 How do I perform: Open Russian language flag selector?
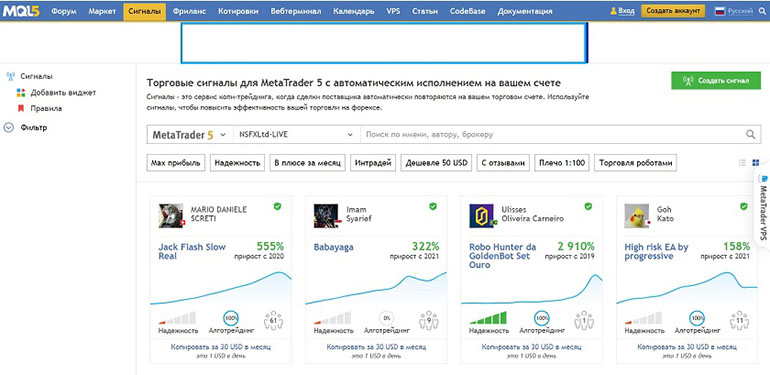click(734, 11)
